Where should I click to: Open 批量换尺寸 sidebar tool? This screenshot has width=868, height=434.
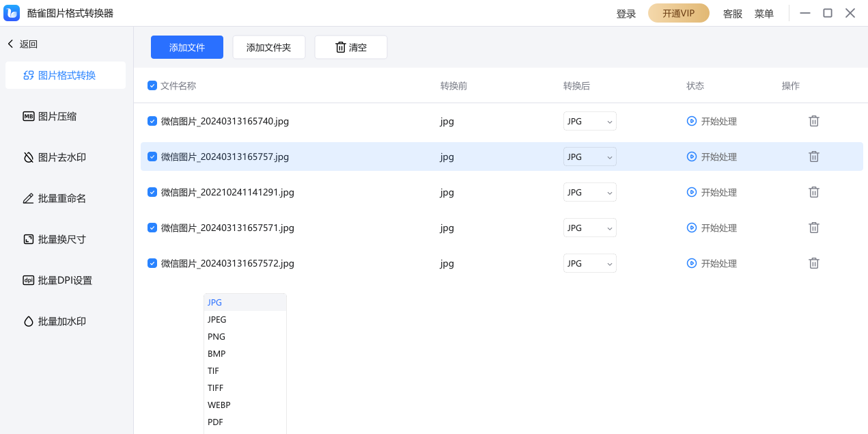tap(61, 239)
